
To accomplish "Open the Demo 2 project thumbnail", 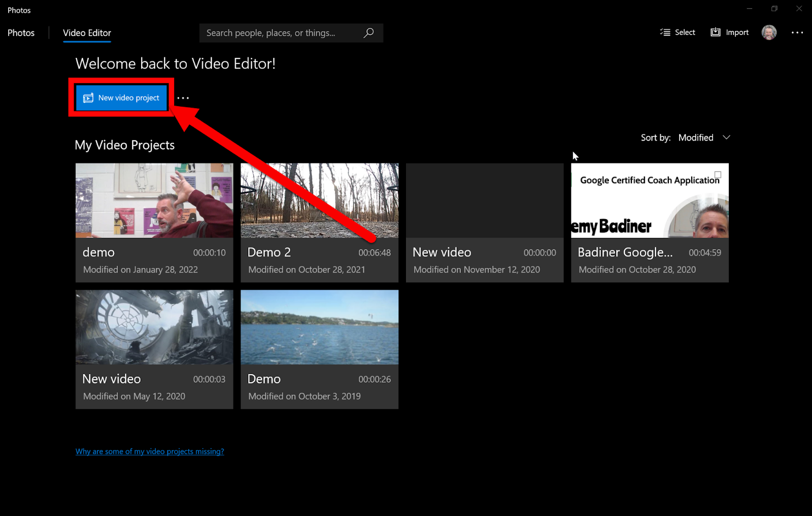I will (x=320, y=200).
